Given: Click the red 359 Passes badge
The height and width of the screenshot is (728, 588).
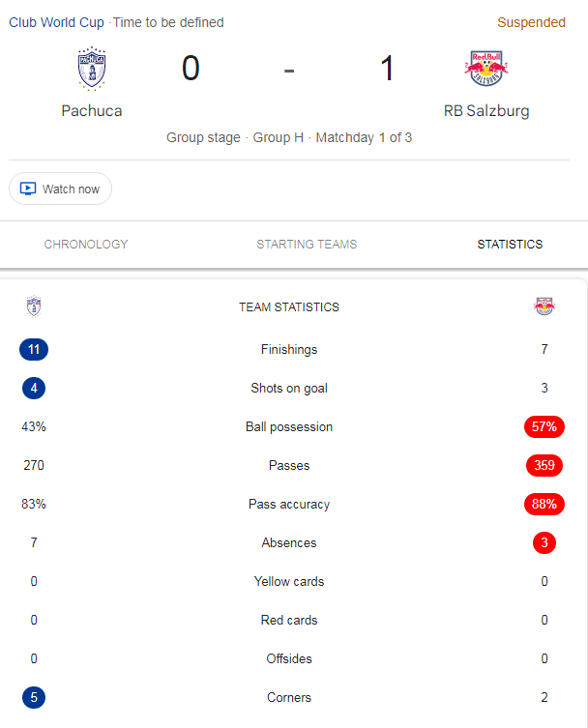Looking at the screenshot, I should (544, 465).
